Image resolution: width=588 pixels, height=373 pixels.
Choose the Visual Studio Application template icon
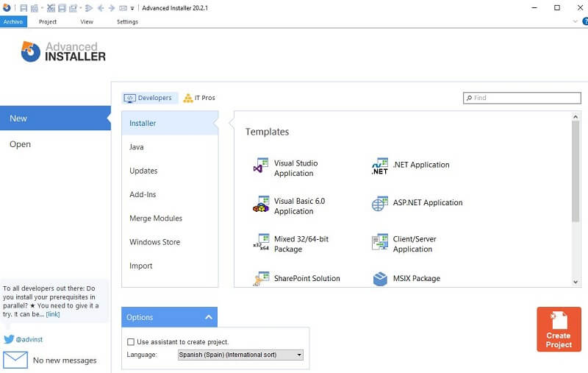(x=261, y=166)
